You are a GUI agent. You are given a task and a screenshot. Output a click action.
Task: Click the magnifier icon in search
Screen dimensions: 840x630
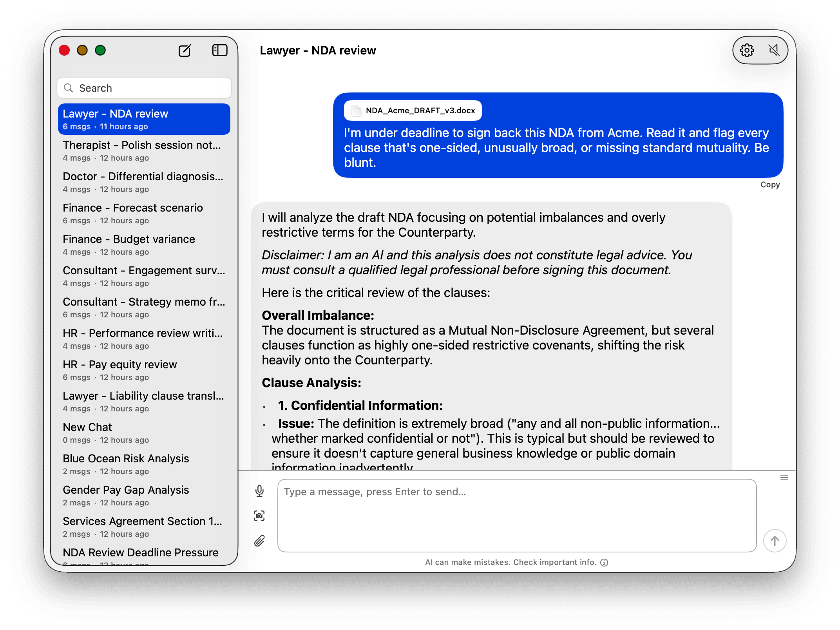(x=69, y=88)
